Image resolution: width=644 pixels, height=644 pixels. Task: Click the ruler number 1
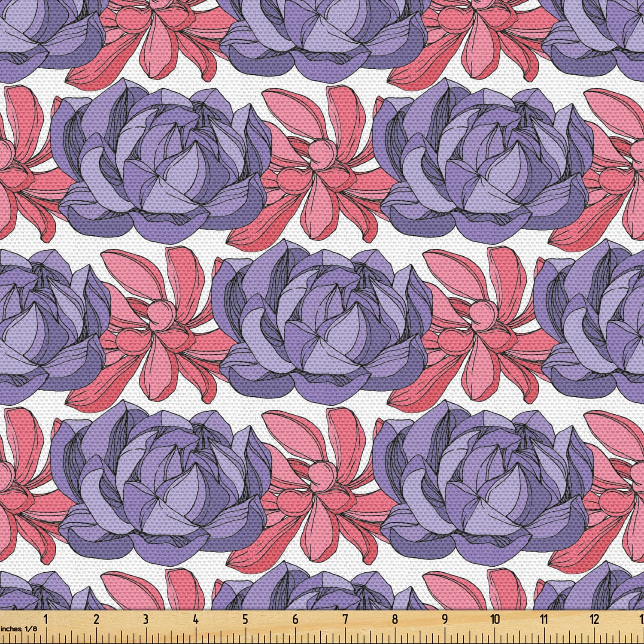click(x=46, y=619)
